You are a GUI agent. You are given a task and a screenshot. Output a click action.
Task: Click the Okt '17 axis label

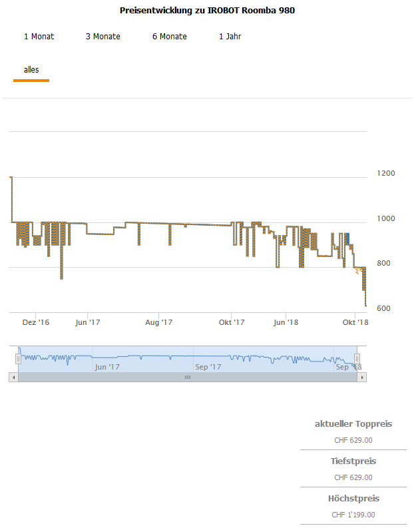[x=232, y=322]
